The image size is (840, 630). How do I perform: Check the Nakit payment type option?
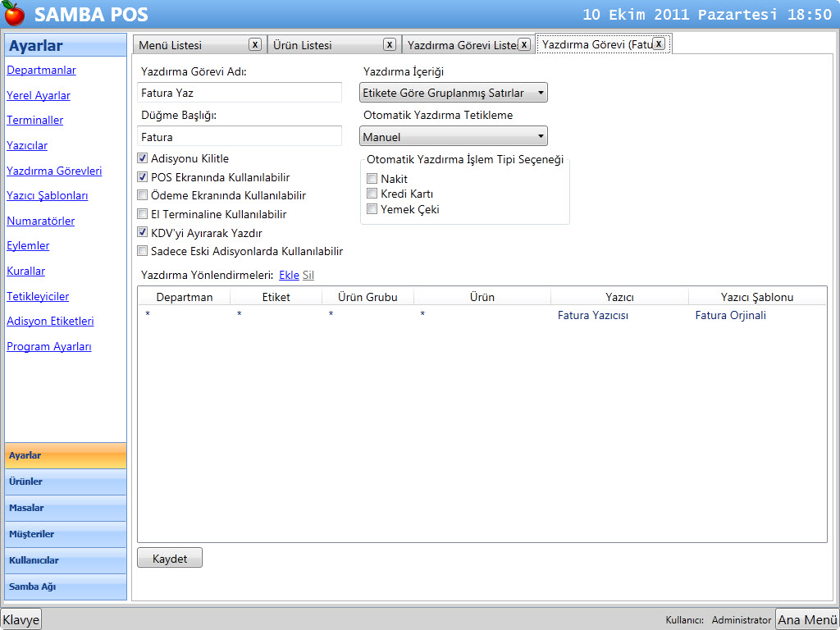pyautogui.click(x=372, y=179)
